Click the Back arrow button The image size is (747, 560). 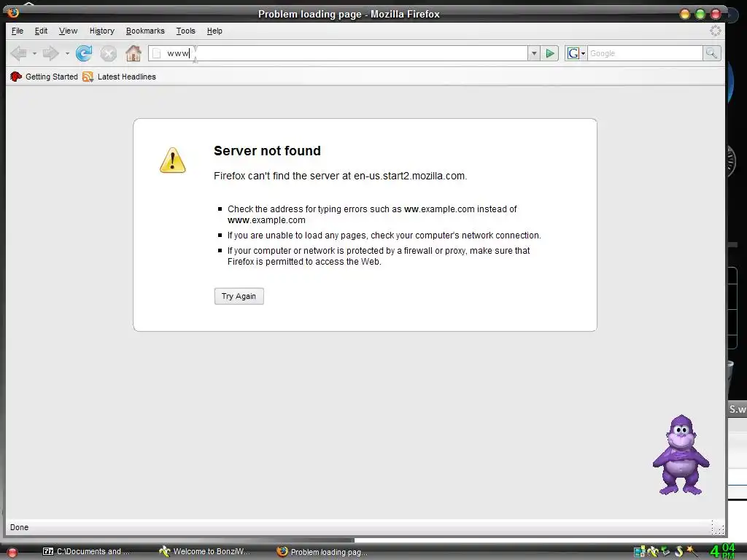point(18,53)
